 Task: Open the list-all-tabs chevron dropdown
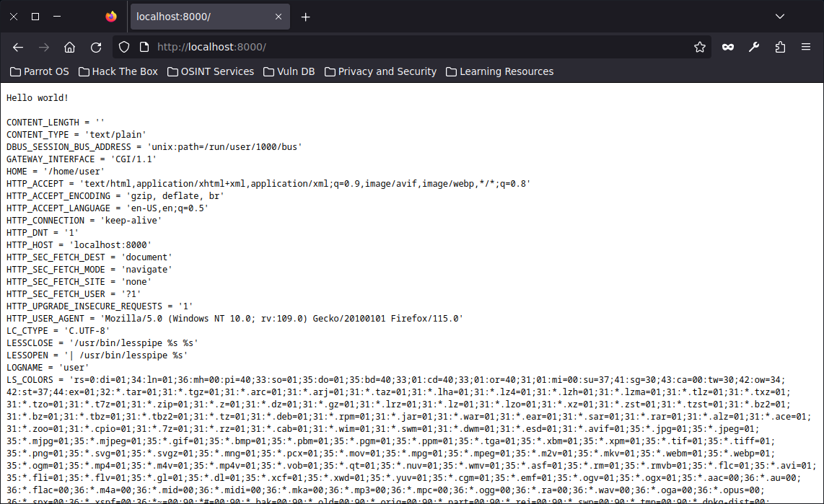(x=779, y=16)
